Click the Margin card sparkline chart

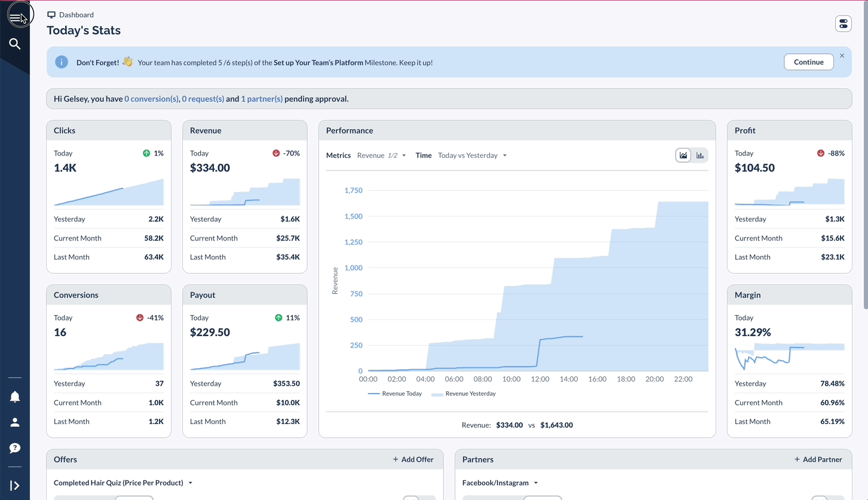click(x=790, y=356)
